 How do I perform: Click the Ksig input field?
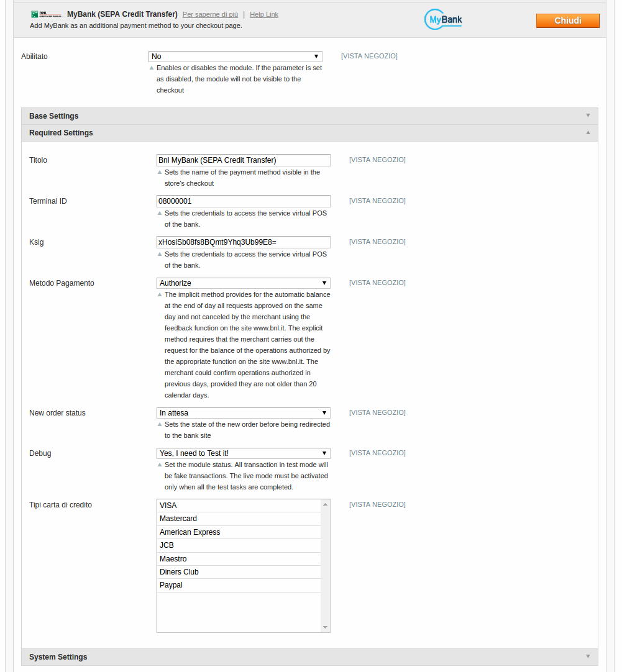pyautogui.click(x=244, y=242)
